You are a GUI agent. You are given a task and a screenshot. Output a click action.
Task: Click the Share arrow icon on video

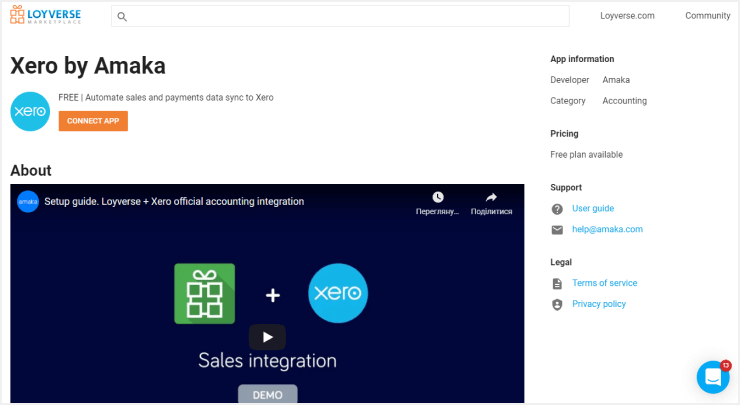[x=491, y=198]
